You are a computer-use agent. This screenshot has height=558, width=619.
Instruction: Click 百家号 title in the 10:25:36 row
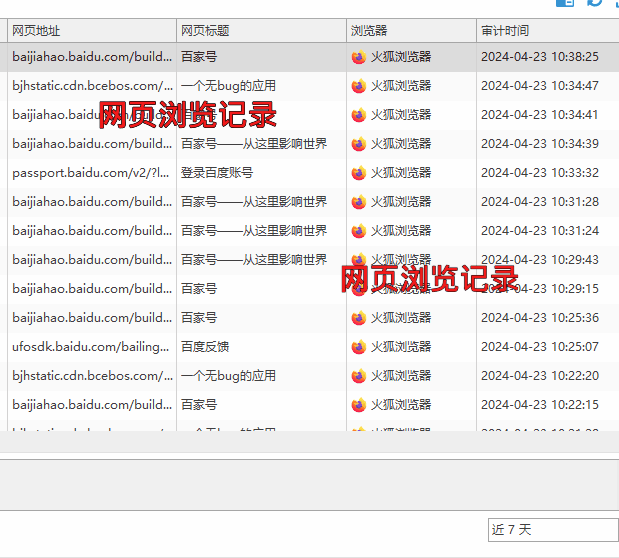[199, 318]
